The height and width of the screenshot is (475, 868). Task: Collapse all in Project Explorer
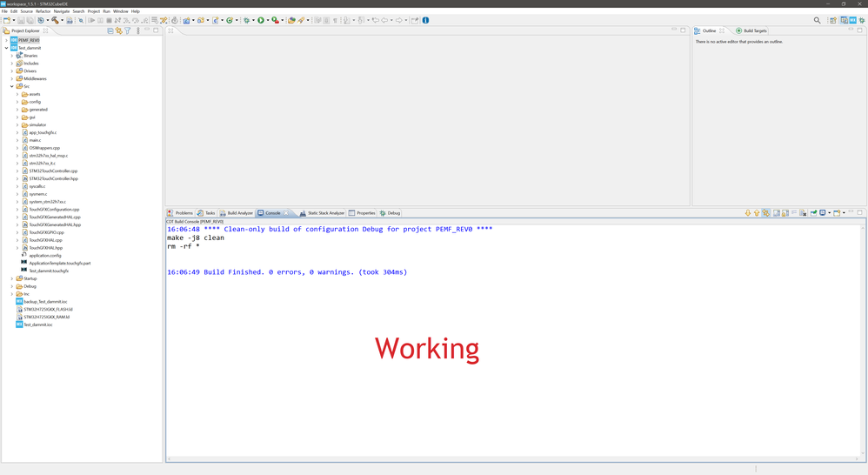coord(110,30)
